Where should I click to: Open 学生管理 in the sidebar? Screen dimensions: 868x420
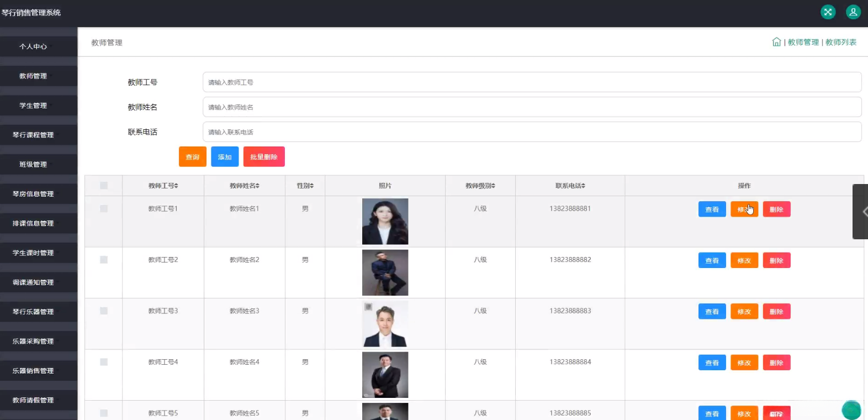pos(39,106)
